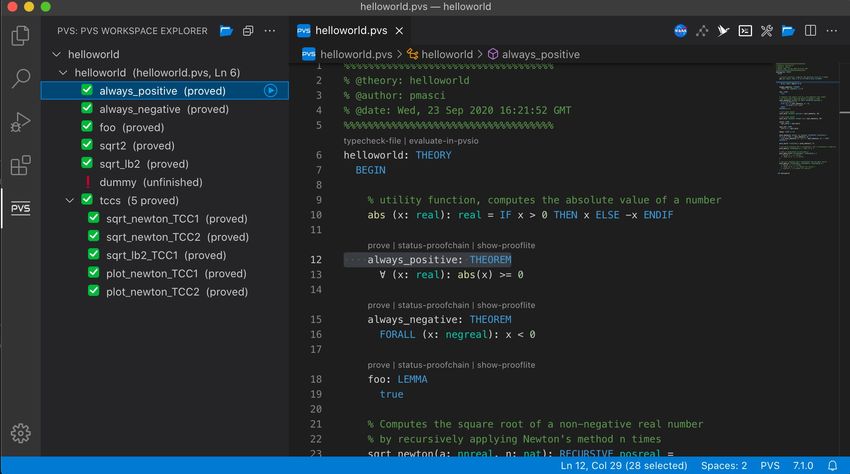850x474 pixels.
Task: Run proof for always_positive play icon
Action: pyautogui.click(x=271, y=91)
